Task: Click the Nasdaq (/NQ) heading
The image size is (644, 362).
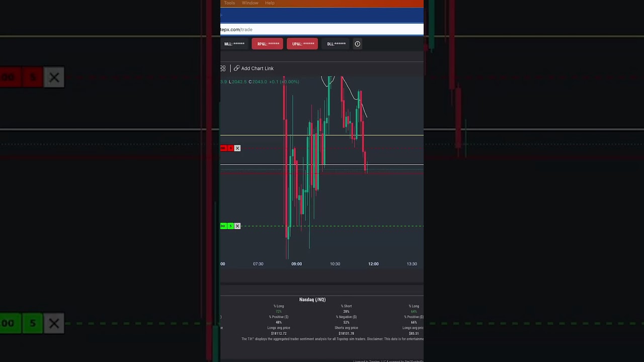Action: click(x=312, y=300)
